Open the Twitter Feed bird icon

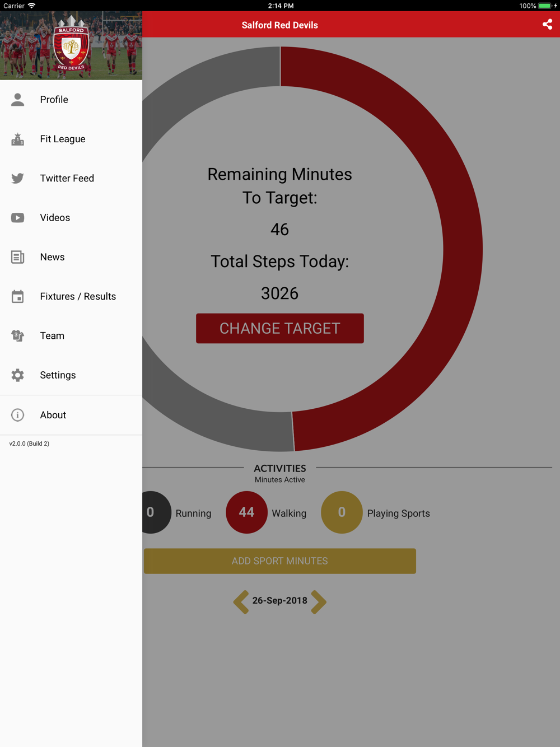coord(17,178)
